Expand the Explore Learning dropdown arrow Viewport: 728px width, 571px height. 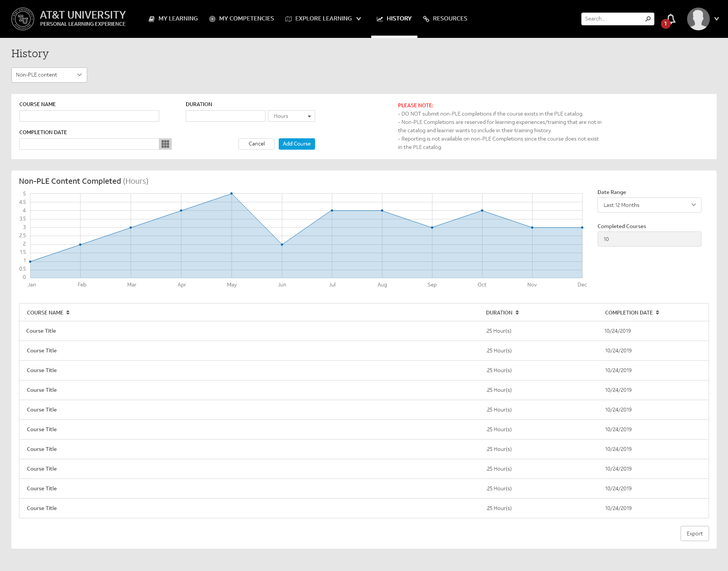tap(359, 19)
